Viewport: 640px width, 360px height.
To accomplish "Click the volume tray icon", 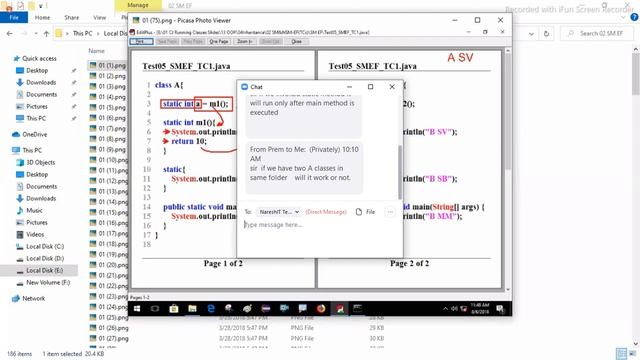I will coord(454,309).
